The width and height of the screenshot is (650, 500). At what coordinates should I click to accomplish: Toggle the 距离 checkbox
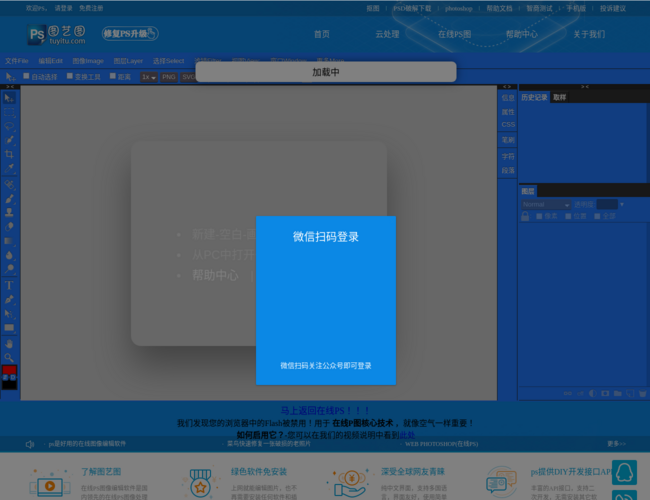tap(113, 76)
